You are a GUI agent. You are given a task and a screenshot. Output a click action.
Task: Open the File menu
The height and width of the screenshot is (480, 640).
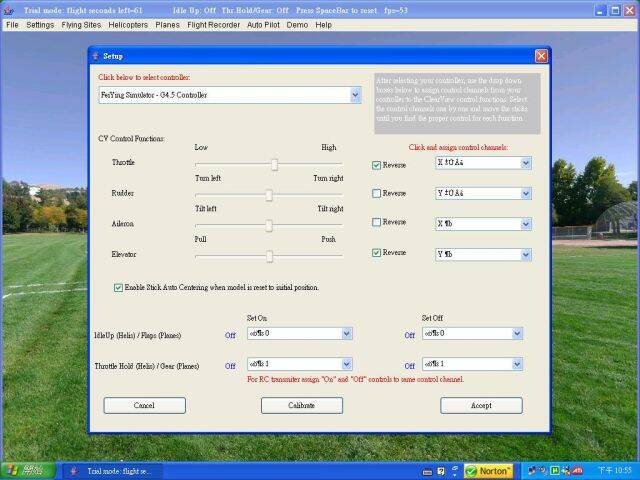(x=12, y=25)
